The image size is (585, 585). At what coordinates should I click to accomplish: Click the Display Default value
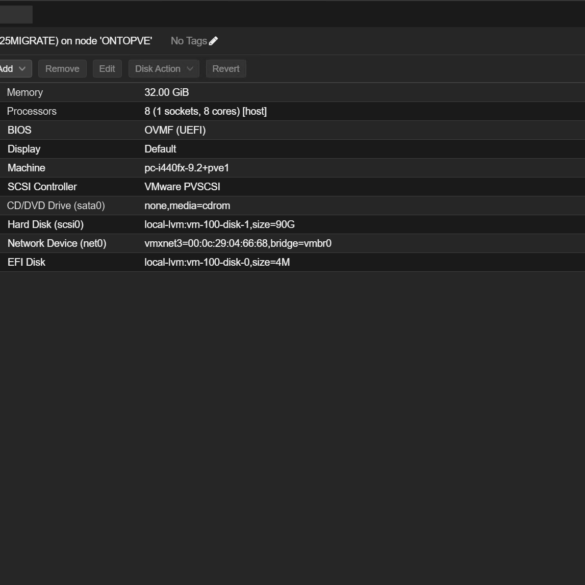(160, 149)
